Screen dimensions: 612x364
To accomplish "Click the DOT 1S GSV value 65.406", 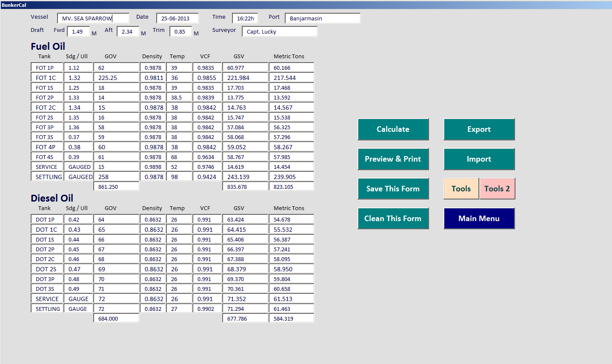I will (246, 239).
